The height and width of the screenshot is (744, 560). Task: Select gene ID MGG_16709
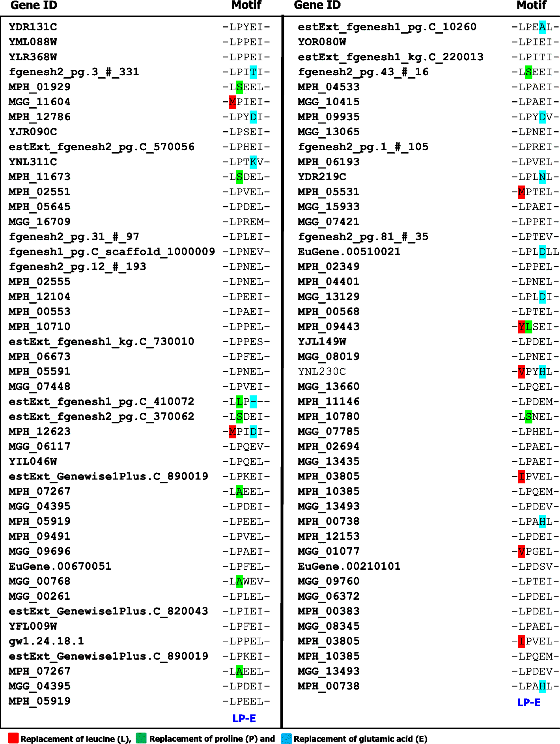pyautogui.click(x=40, y=222)
